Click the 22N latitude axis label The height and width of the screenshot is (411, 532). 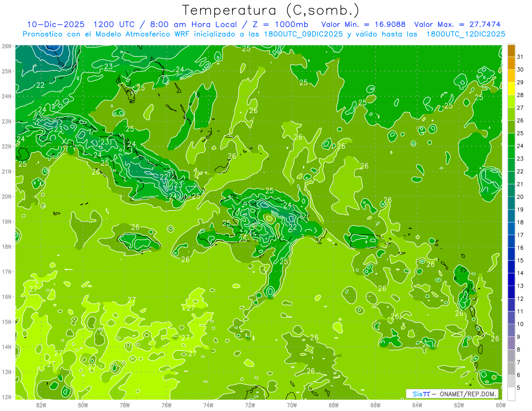coord(7,146)
